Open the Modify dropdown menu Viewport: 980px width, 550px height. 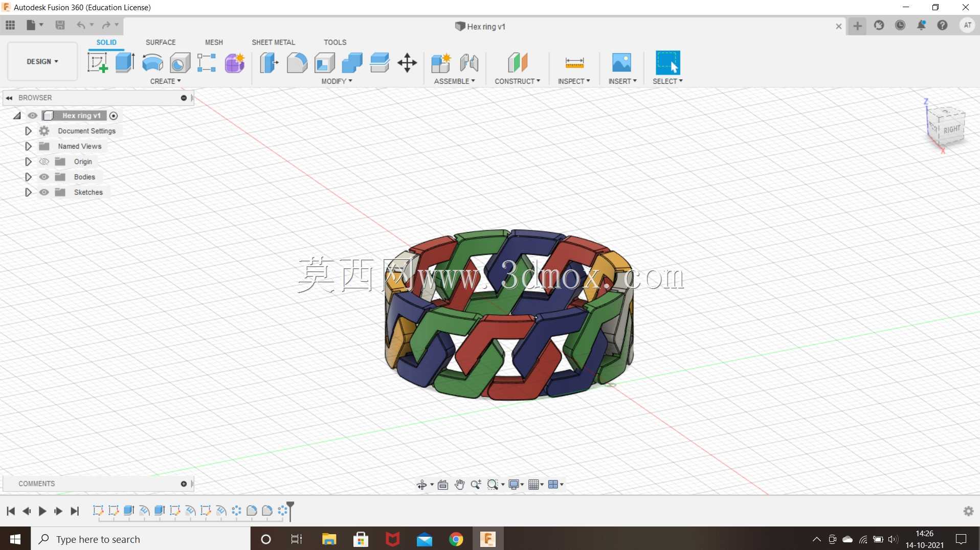(x=337, y=81)
